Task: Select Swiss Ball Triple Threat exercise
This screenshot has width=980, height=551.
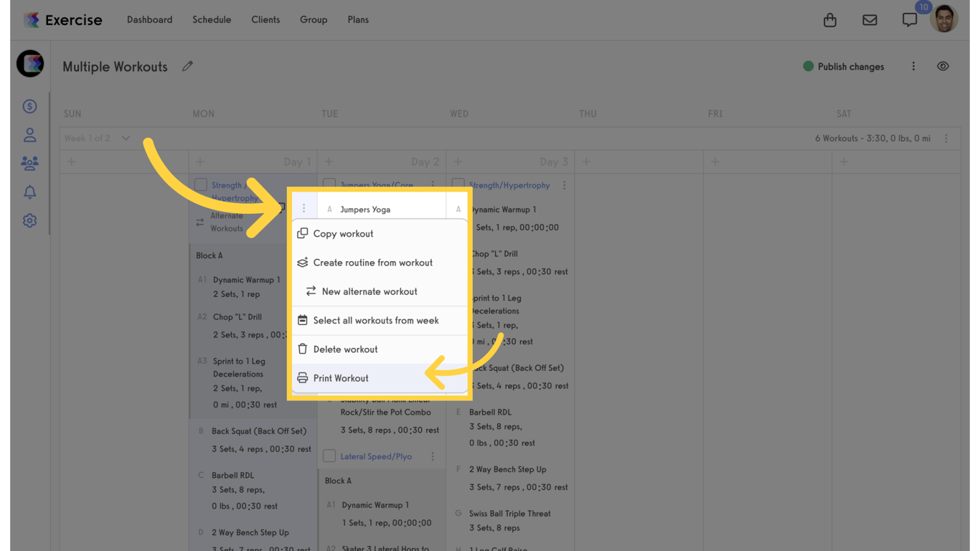Action: pos(510,514)
